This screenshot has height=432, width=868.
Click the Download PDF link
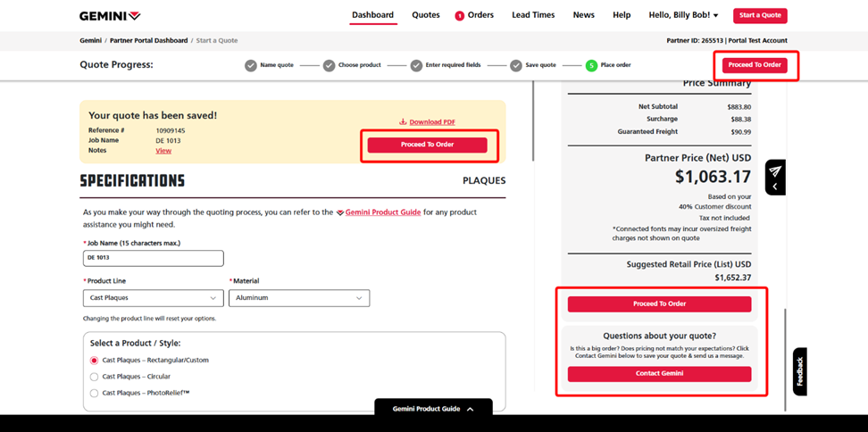(x=432, y=121)
